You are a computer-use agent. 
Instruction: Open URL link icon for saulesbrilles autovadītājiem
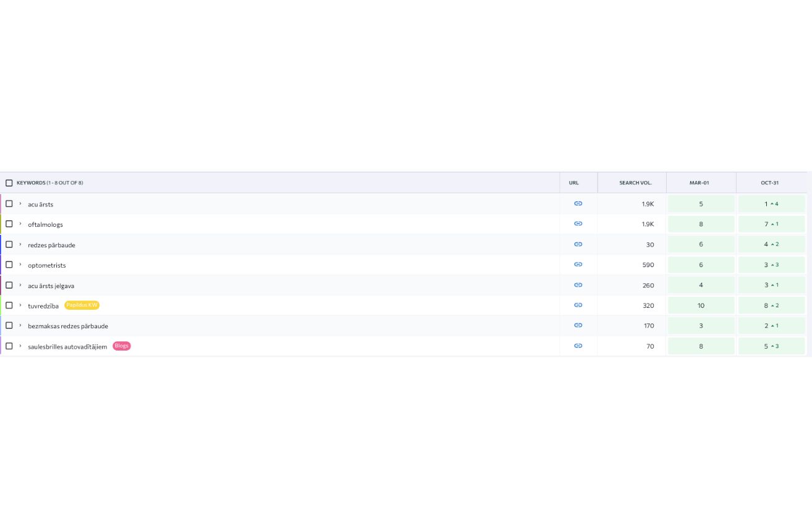coord(578,346)
